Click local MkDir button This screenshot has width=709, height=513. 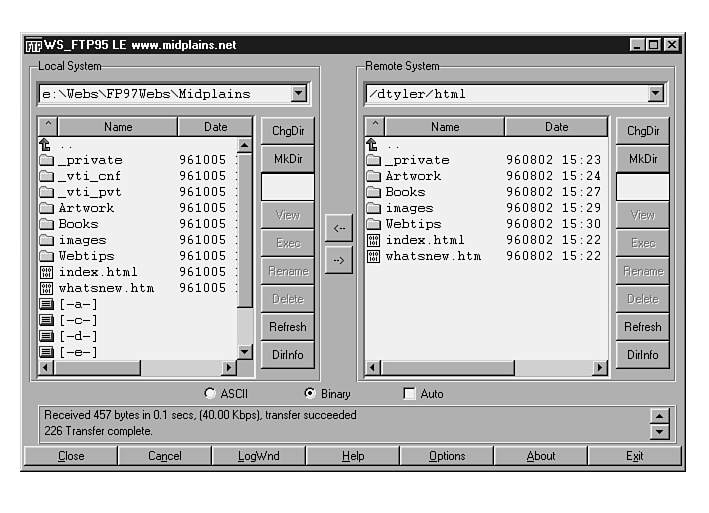click(287, 159)
